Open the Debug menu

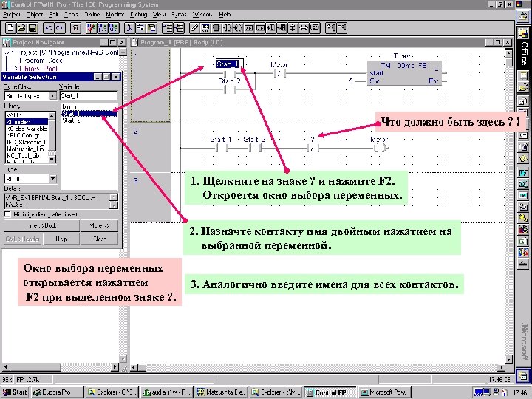138,15
